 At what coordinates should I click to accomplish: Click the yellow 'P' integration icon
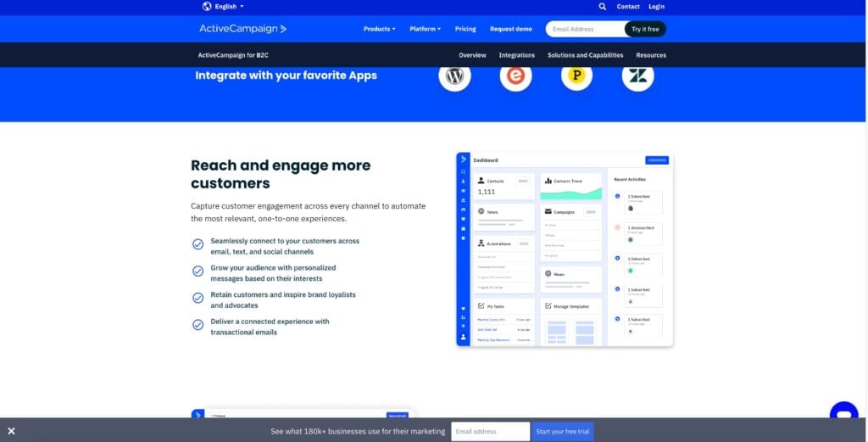(576, 76)
